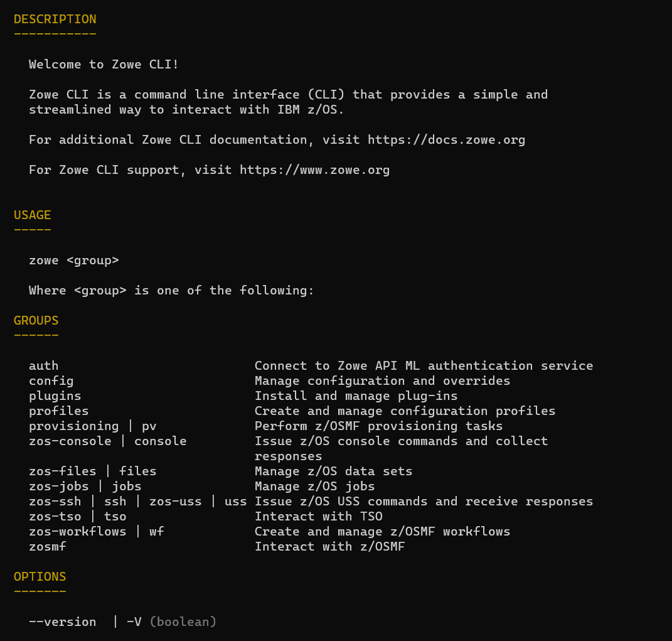Click the 'zowe <group>' usage line
Screen dimensions: 672x641
pos(73,260)
